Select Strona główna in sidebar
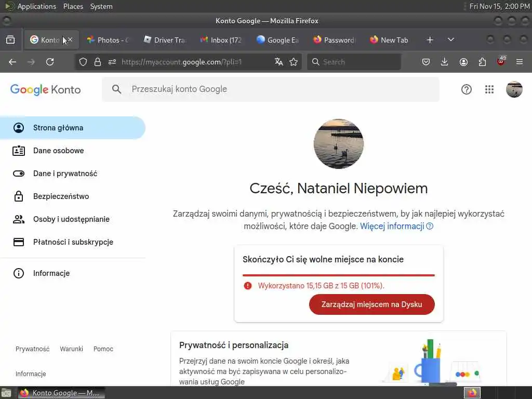The image size is (532, 399). 73,128
